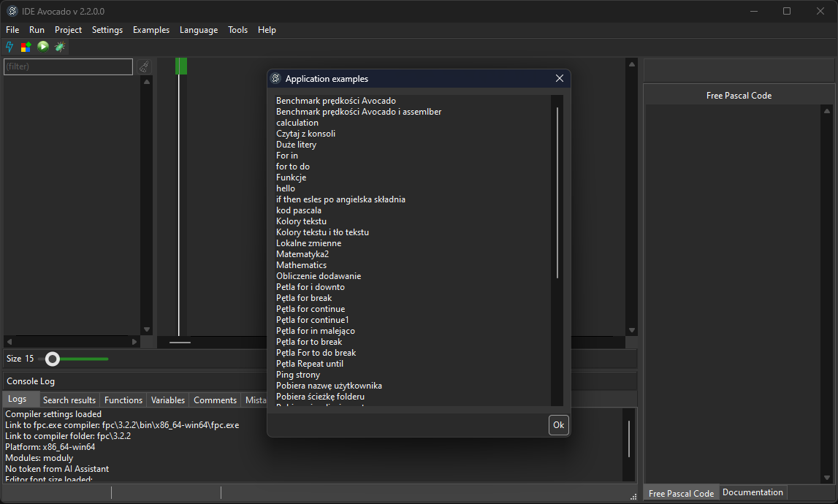Click the Free Pascal Code panel scroll-down arrow

coord(827,478)
